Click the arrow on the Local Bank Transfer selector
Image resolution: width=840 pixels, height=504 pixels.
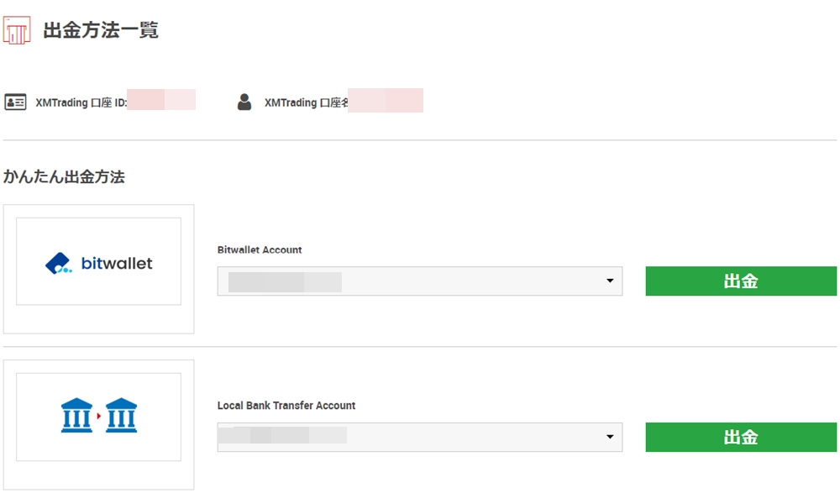[x=610, y=437]
